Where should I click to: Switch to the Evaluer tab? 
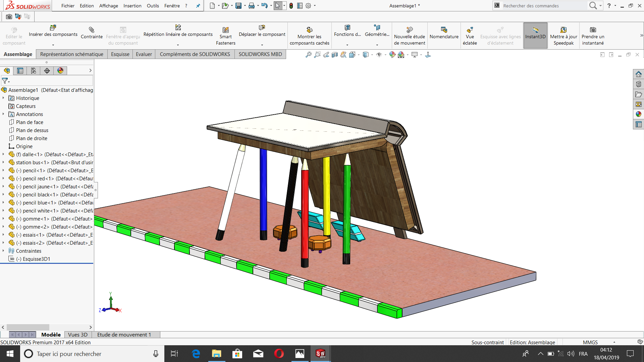coord(144,54)
